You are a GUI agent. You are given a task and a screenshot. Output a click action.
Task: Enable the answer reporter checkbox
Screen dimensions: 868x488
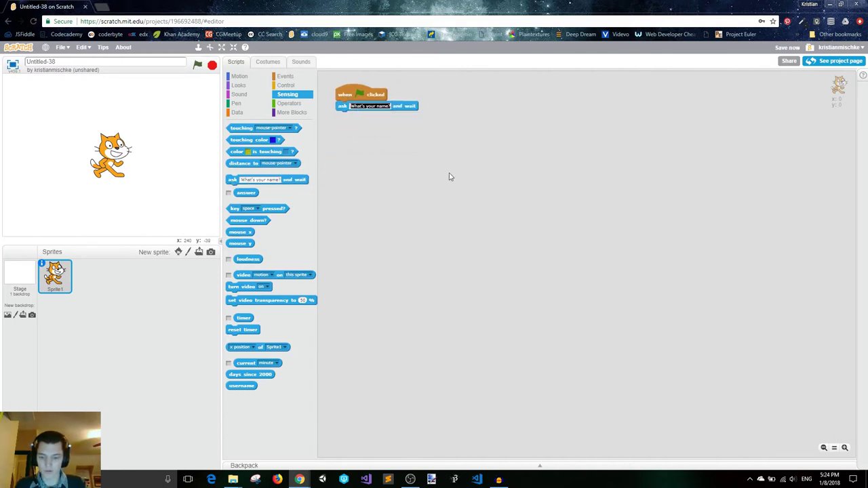pos(229,193)
